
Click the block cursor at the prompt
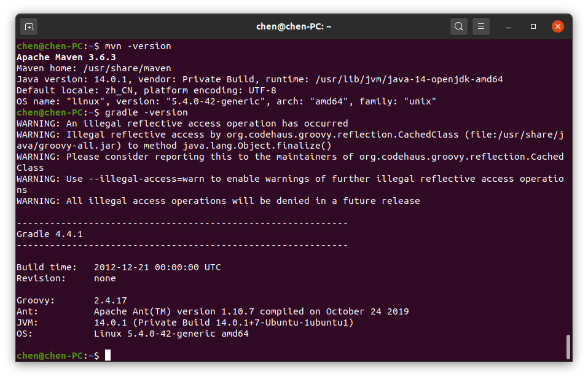[x=108, y=356]
